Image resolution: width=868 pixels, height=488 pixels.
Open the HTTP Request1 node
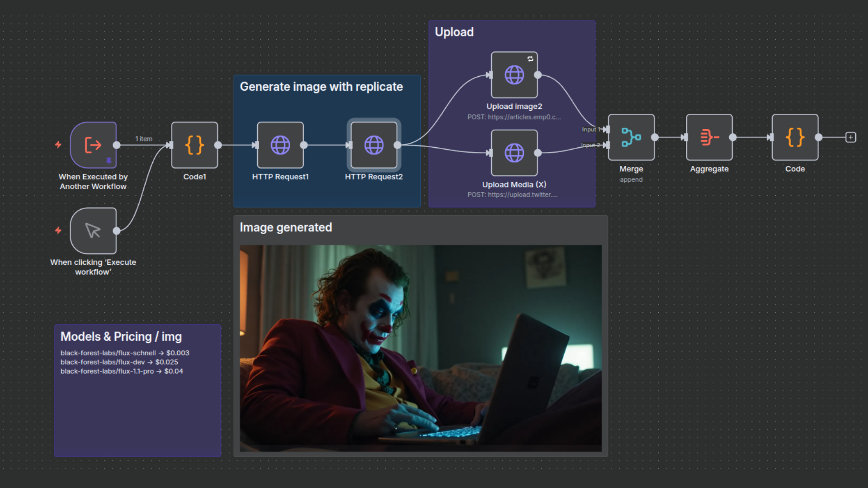pos(280,145)
